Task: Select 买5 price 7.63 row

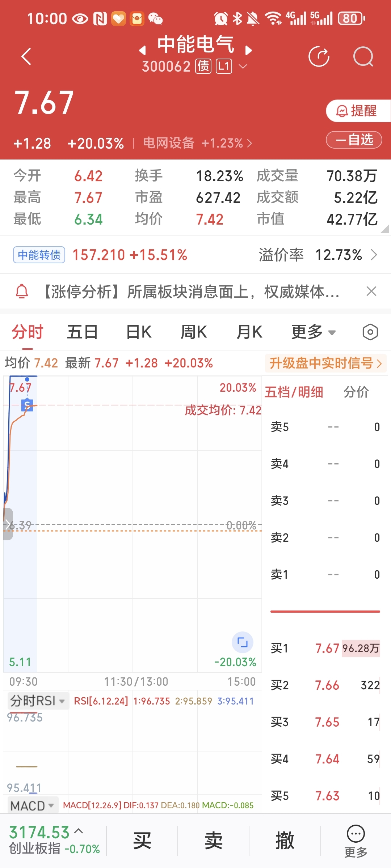Action: coord(325,796)
